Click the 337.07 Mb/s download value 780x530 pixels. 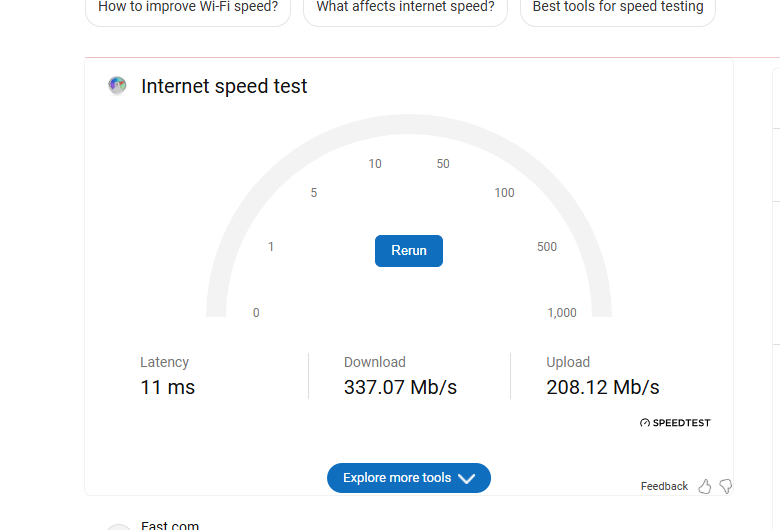click(400, 387)
